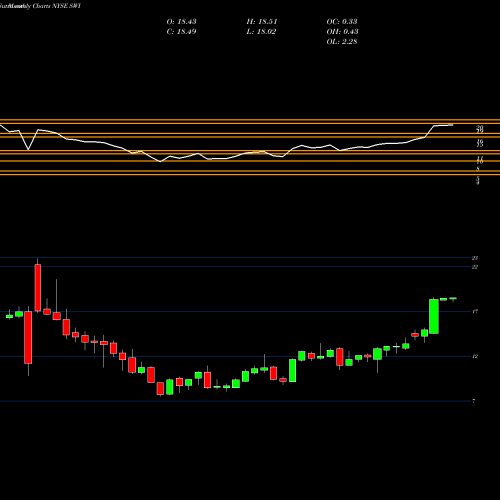The height and width of the screenshot is (500, 500).
Task: Click the OL: 2.28 readout
Action: tap(342, 42)
